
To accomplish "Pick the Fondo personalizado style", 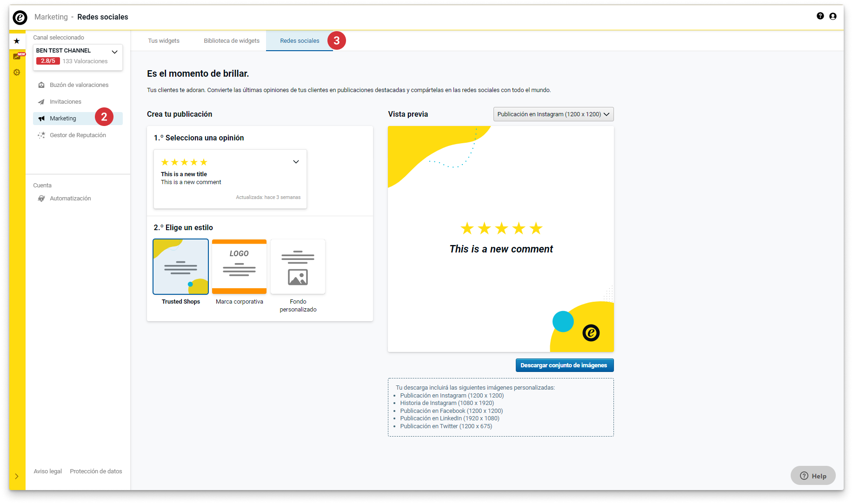I will [x=298, y=267].
